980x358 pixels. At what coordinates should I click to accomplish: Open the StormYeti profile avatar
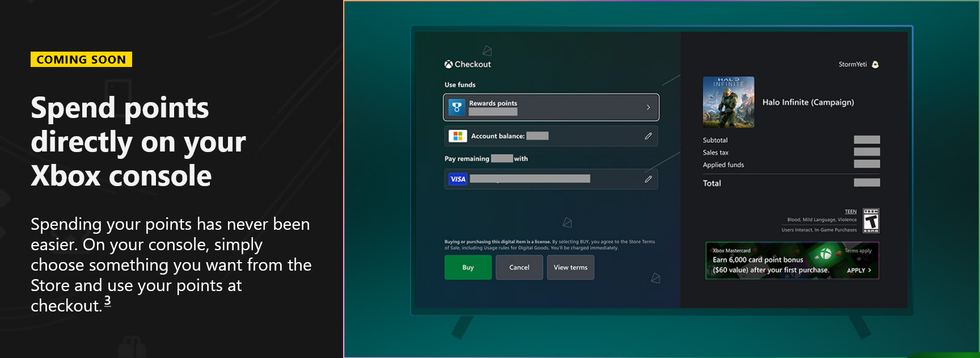click(x=875, y=65)
